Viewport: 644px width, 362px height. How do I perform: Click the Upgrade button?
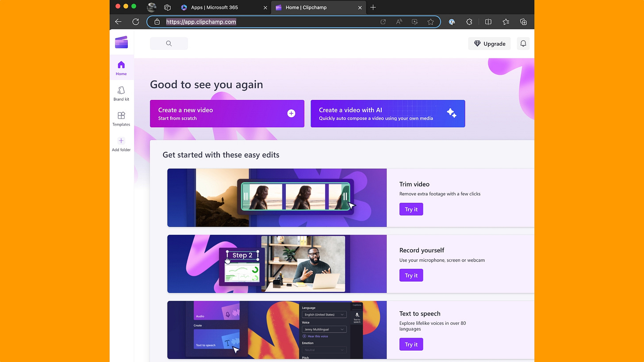[x=490, y=43]
